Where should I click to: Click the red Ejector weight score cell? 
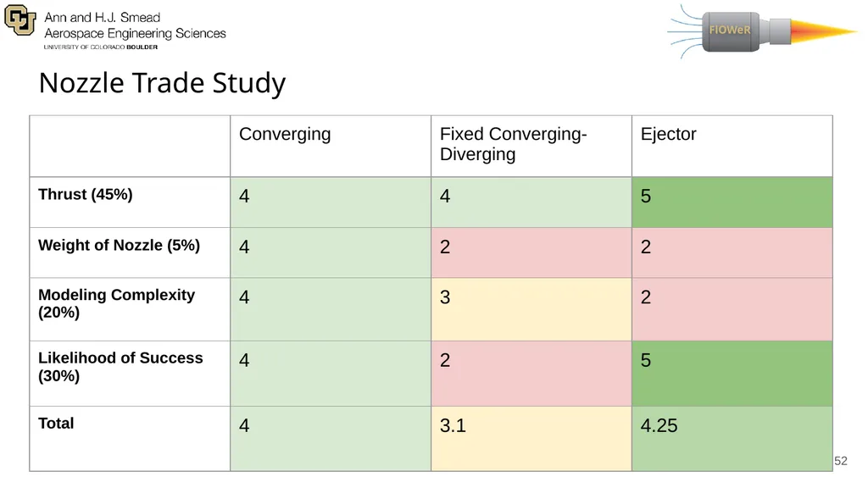tap(732, 252)
